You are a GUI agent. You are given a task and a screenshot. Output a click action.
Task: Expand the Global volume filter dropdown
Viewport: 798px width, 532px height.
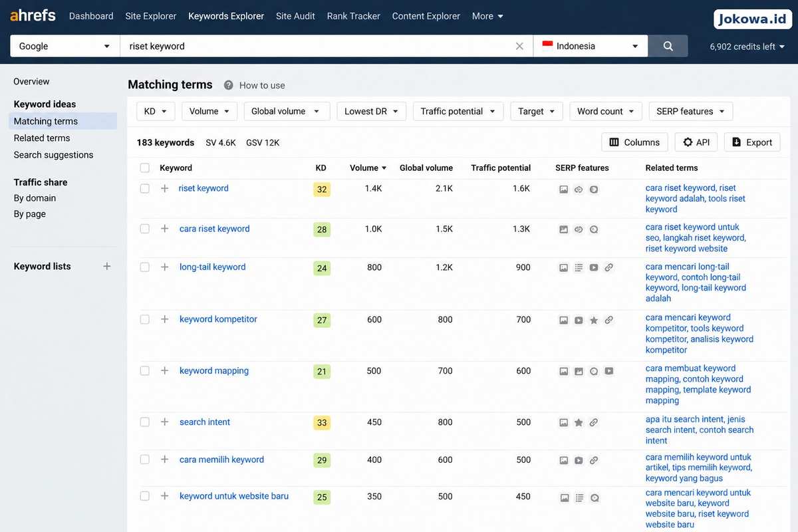[x=287, y=111]
